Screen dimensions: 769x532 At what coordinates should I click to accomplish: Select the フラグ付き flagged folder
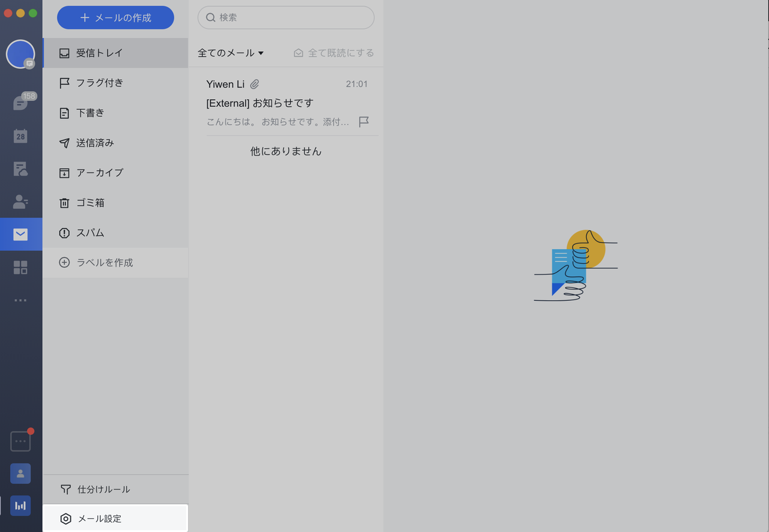click(x=99, y=83)
